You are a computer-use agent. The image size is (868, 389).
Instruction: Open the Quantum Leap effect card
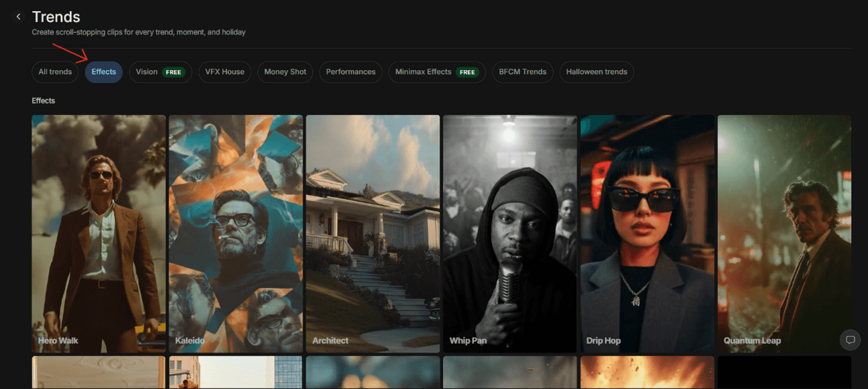784,233
